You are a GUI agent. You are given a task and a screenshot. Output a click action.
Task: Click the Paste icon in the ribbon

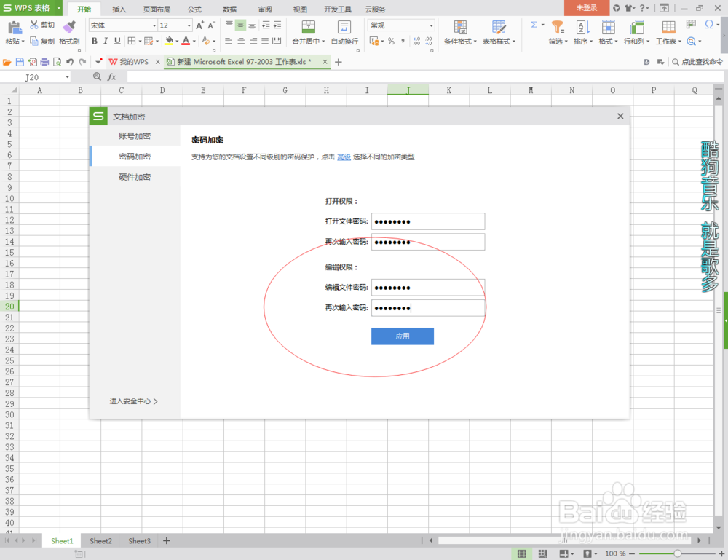[14, 28]
